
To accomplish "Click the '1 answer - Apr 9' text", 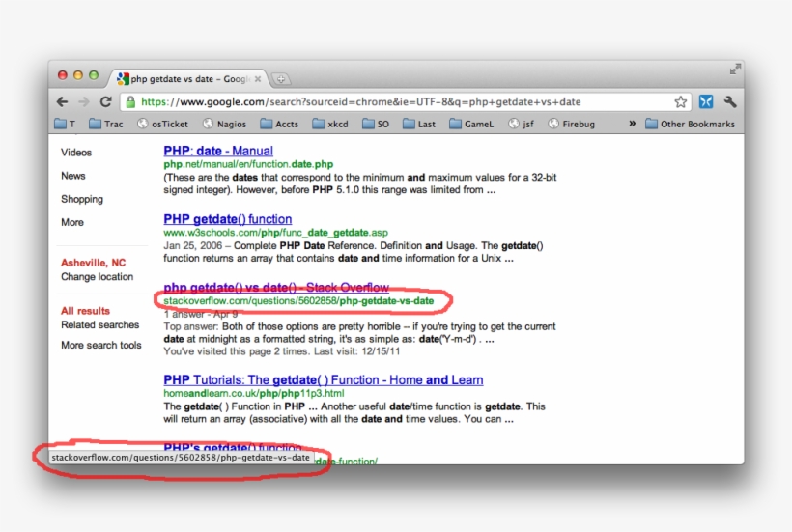I will coord(201,314).
